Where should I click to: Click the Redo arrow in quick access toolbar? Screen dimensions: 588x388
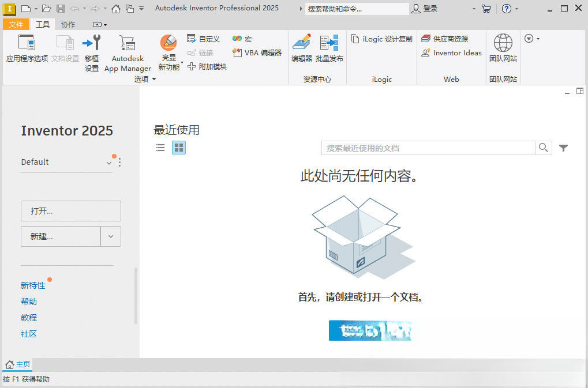(95, 8)
